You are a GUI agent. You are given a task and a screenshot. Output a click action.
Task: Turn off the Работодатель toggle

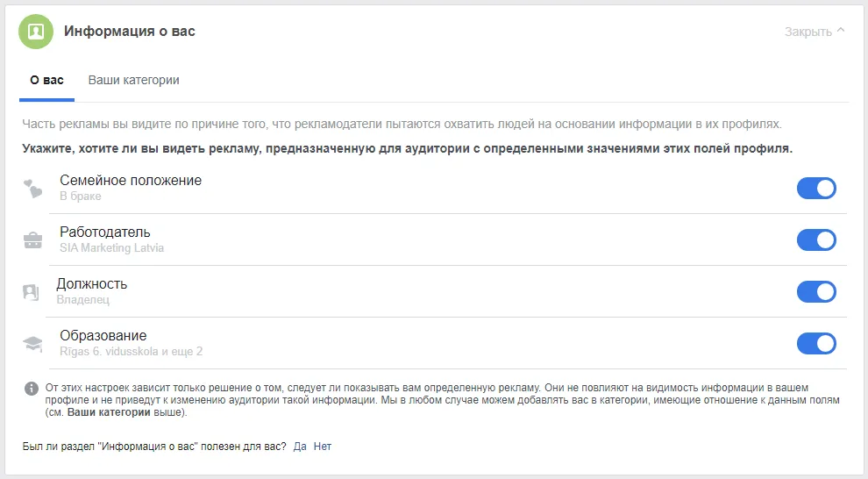tap(815, 240)
